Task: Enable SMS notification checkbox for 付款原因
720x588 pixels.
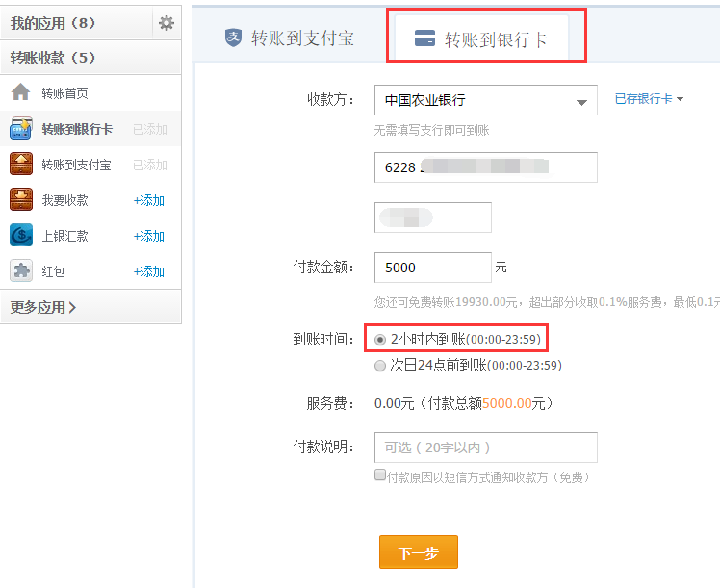Action: tap(380, 474)
